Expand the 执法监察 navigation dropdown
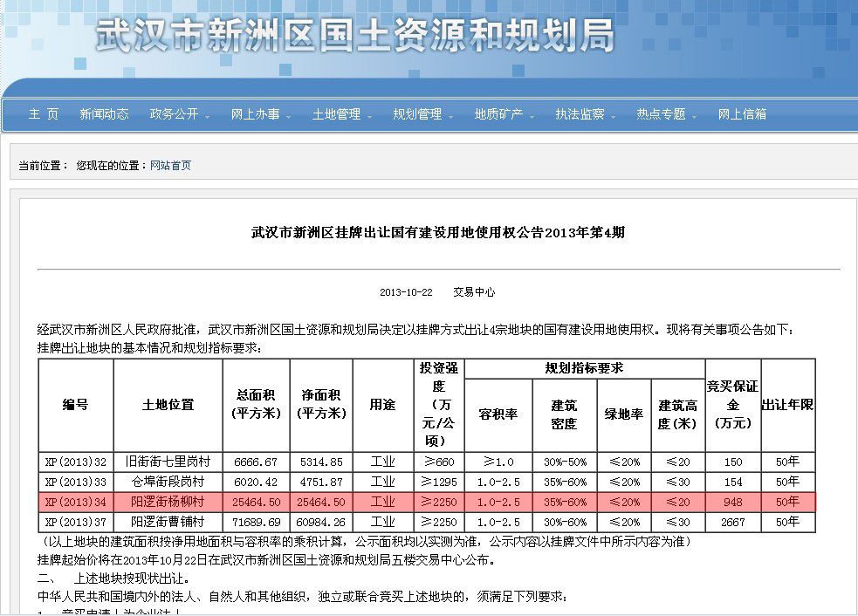Image resolution: width=858 pixels, height=616 pixels. 584,114
